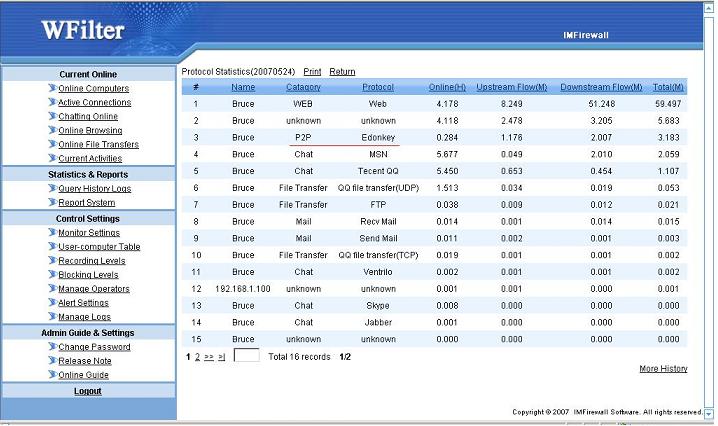
Task: Click the Return link
Action: 342,72
